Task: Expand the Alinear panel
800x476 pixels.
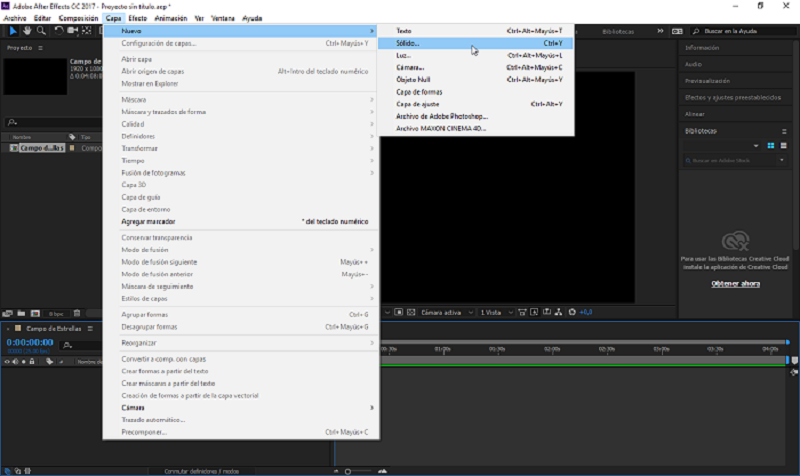Action: 694,114
